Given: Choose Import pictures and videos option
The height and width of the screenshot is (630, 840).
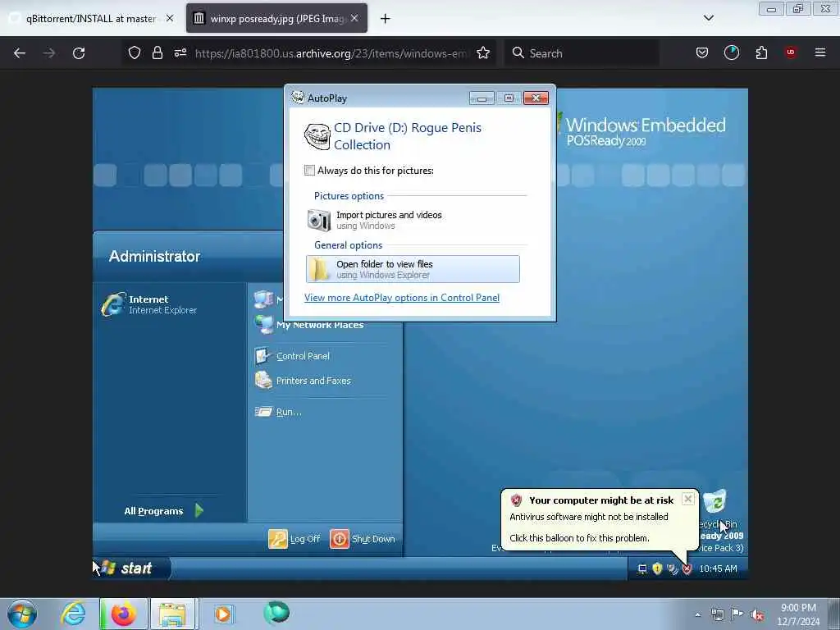Looking at the screenshot, I should [x=413, y=220].
